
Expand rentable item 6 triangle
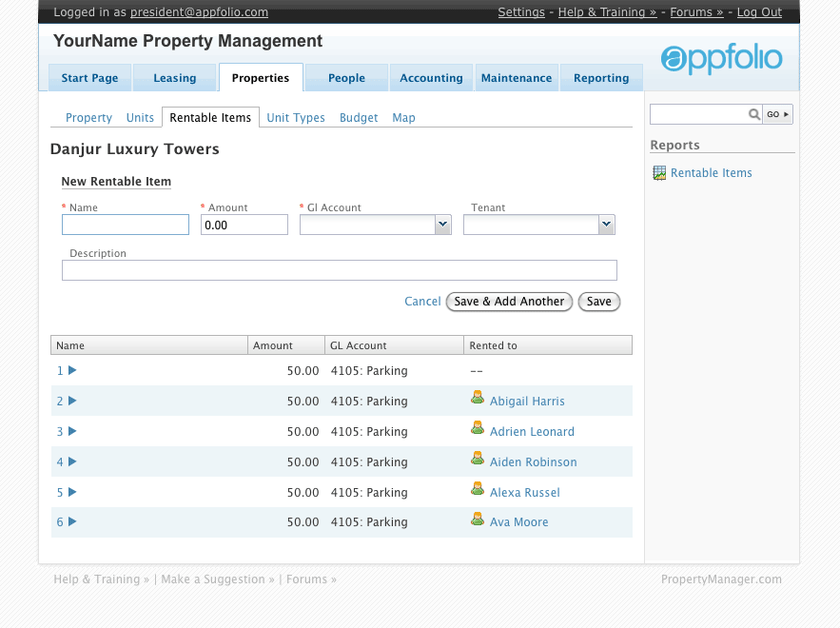coord(72,521)
